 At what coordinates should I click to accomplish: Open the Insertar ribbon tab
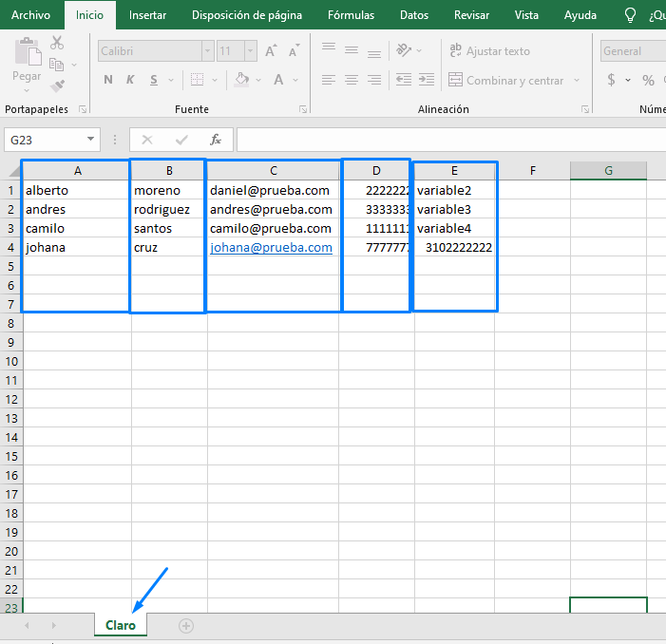pos(147,15)
